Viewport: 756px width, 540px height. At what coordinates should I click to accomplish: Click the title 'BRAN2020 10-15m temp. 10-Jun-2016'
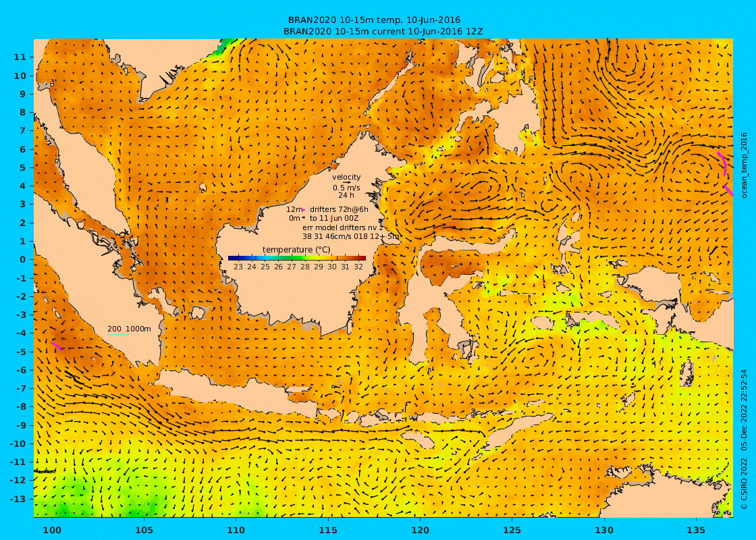click(374, 20)
